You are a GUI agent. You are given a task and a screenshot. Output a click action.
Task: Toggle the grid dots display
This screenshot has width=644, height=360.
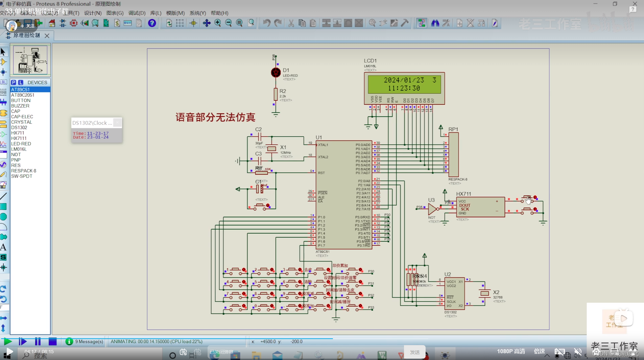coord(180,23)
